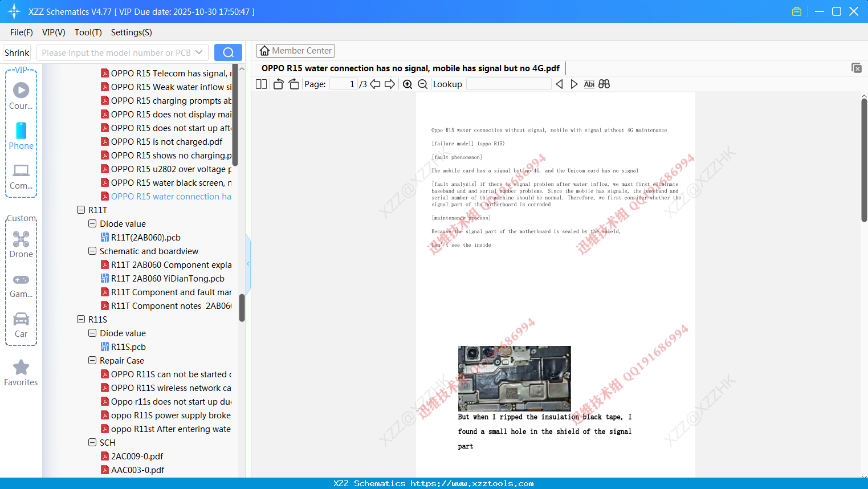Viewport: 868px width, 489px height.
Task: Collapse the R11T tree node
Action: (x=81, y=210)
